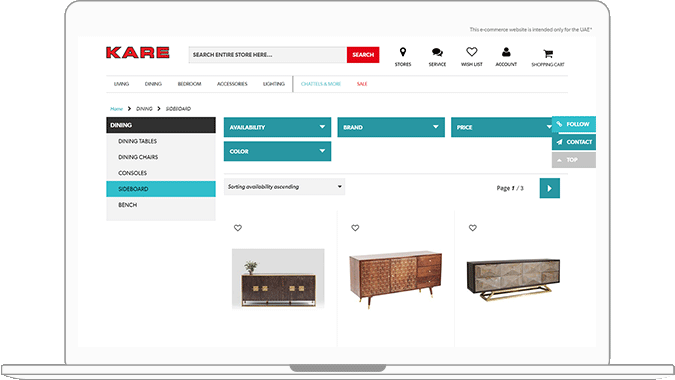This screenshot has height=380, width=675.
Task: Expand the Color filter dropdown
Action: 277,151
